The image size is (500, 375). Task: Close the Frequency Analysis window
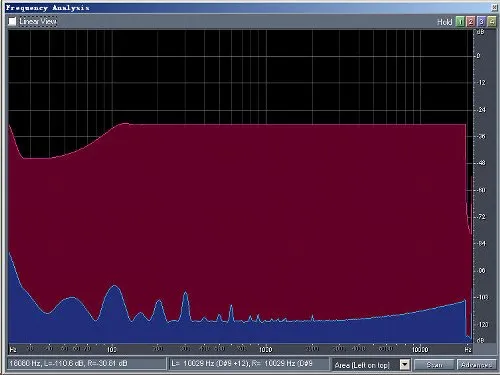[494, 7]
